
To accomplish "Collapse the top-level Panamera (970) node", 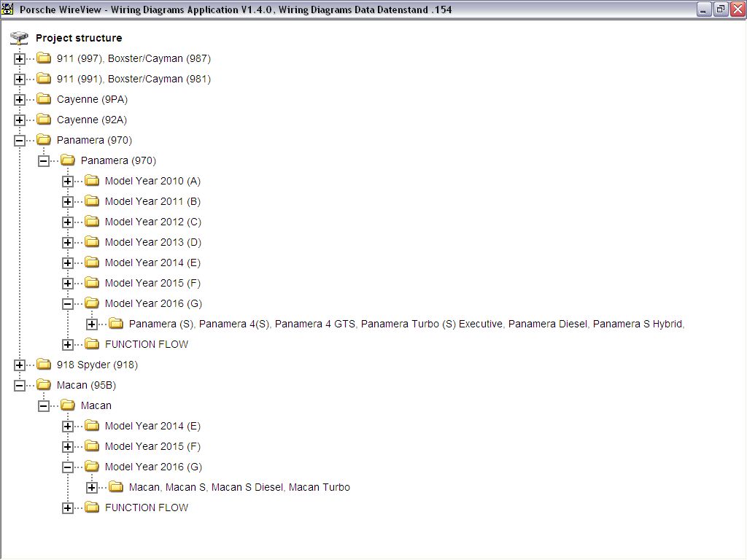I will pos(20,141).
